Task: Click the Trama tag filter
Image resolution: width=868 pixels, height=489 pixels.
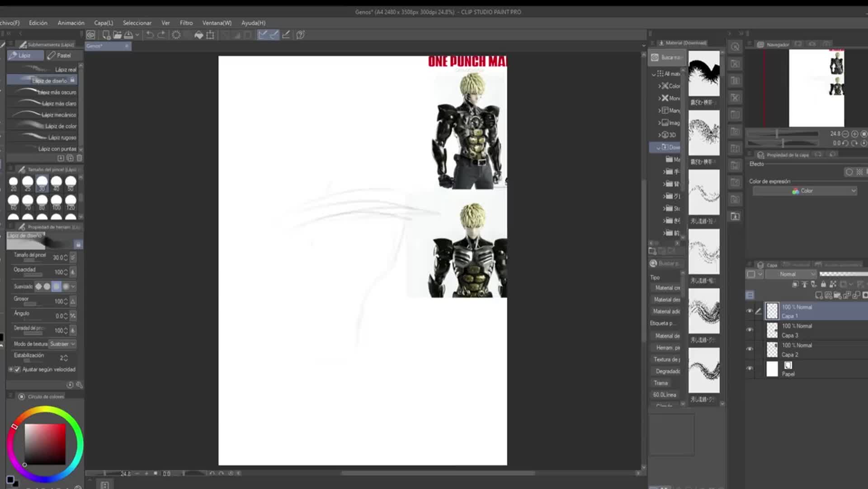Action: click(661, 383)
